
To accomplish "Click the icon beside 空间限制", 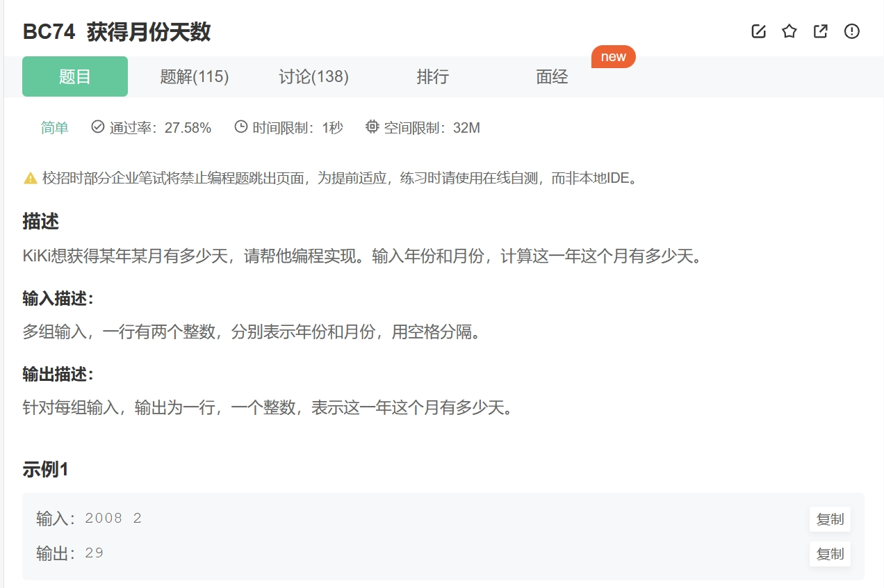I will coord(373,127).
